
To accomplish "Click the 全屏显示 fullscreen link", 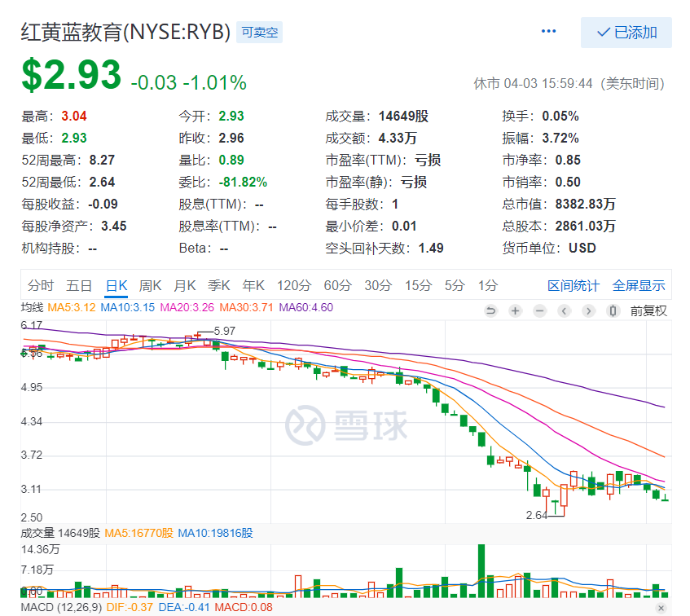I will [x=639, y=285].
